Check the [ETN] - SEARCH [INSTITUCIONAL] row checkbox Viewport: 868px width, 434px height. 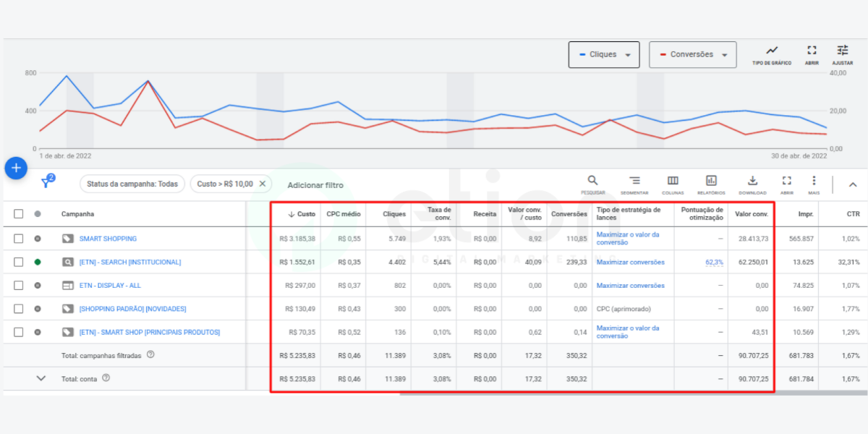[x=18, y=262]
